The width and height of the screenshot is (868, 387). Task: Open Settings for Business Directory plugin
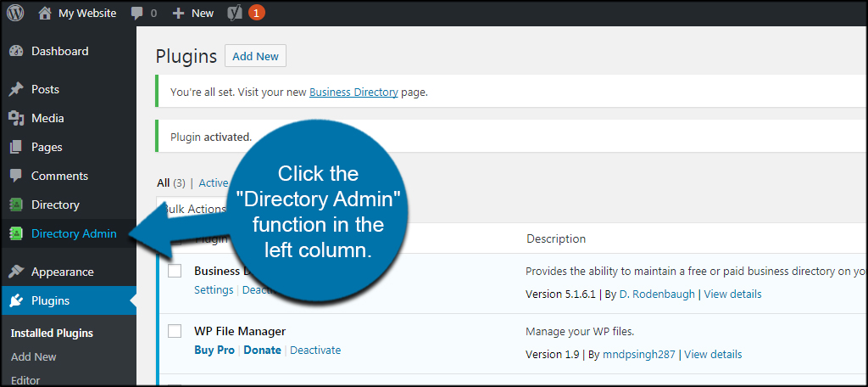pos(214,290)
